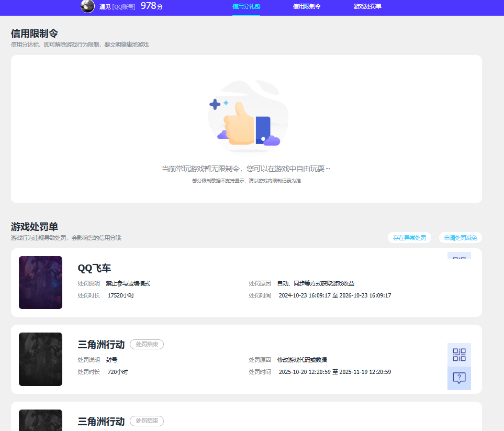Click the thumbs-up illustration

click(248, 117)
